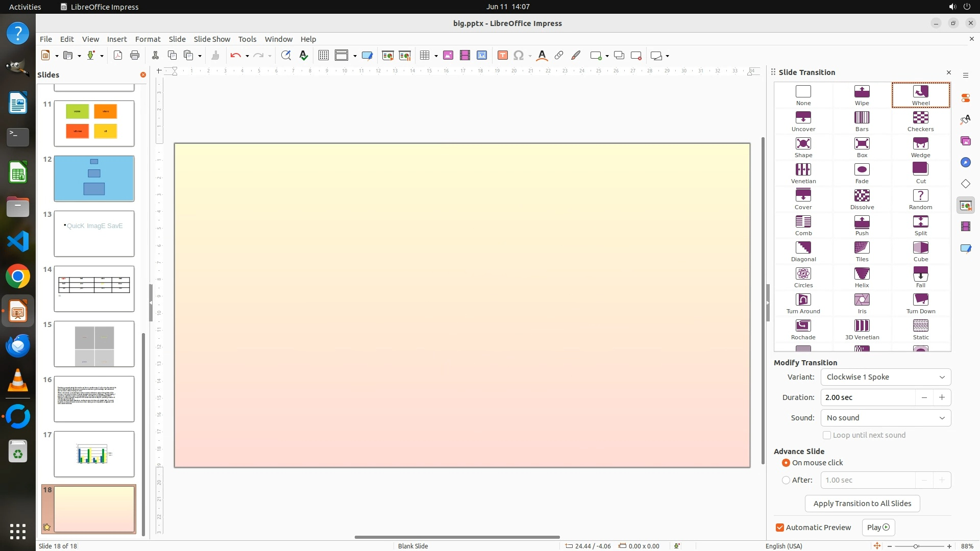Select the On mouse click radio button
This screenshot has width=980, height=551.
786,463
